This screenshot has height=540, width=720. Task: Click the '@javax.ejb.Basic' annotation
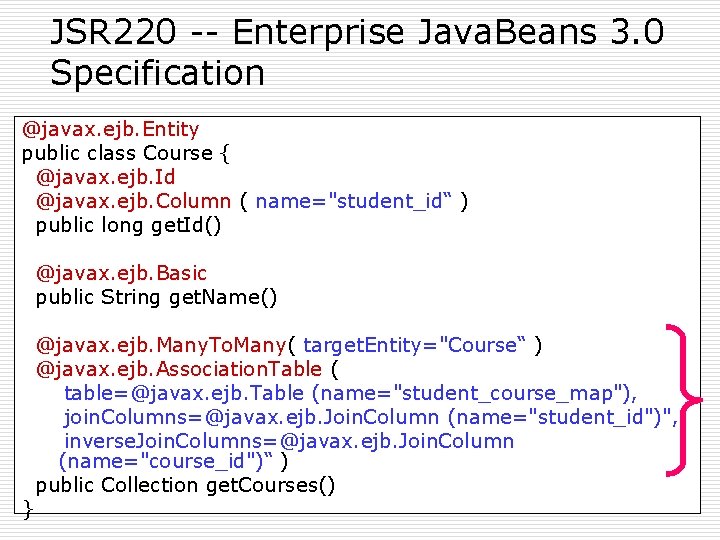[x=121, y=273]
